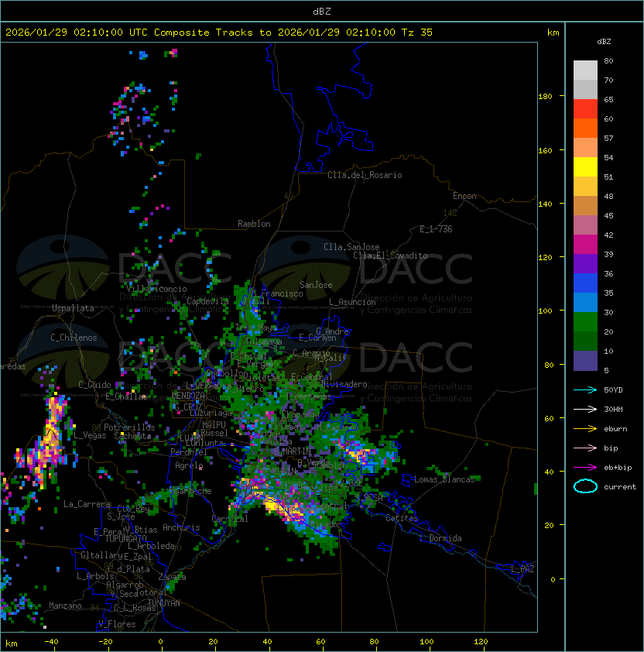Click the 'Carrizal' map label
Image resolution: width=644 pixels, height=652 pixels.
coord(230,519)
